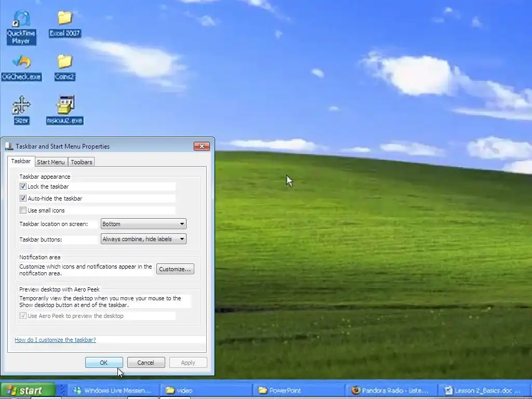Image resolution: width=532 pixels, height=399 pixels.
Task: Select the Excel 2007 folder icon
Action: (64, 24)
